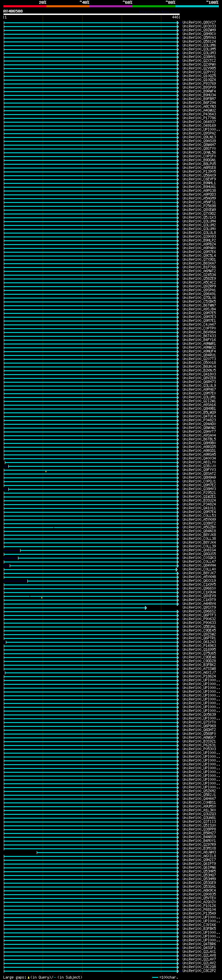The height and width of the screenshot is (980, 222).
Task: Follow the UniRef100_P93769 label
Action: point(199,84)
